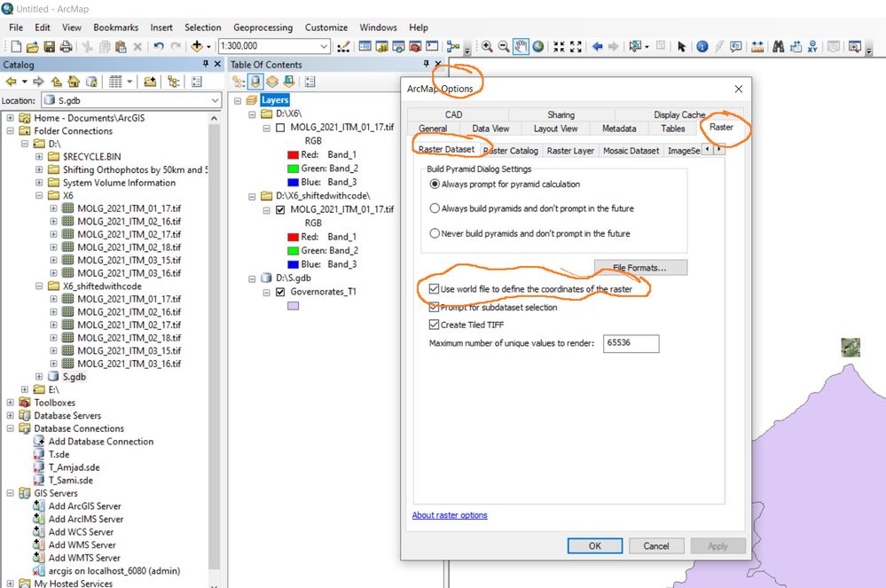Viewport: 886px width, 588px height.
Task: Click the maximum unique values field 65536
Action: (631, 343)
